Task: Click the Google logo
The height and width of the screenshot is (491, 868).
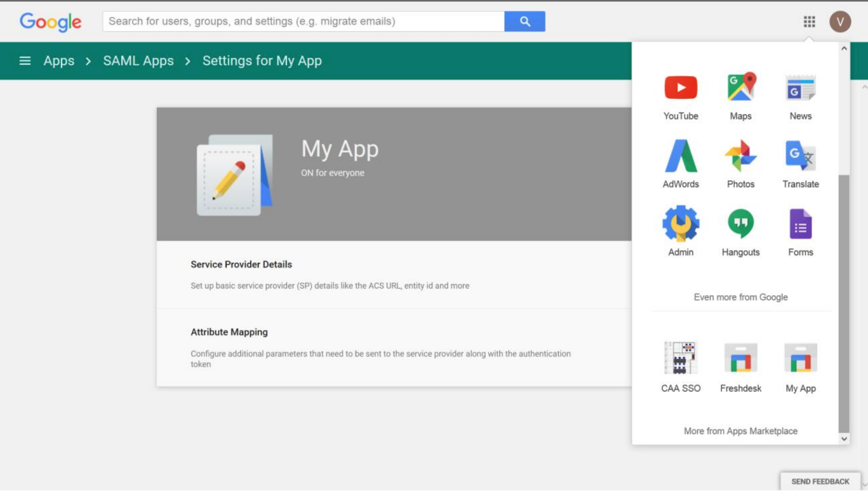Action: pyautogui.click(x=51, y=22)
